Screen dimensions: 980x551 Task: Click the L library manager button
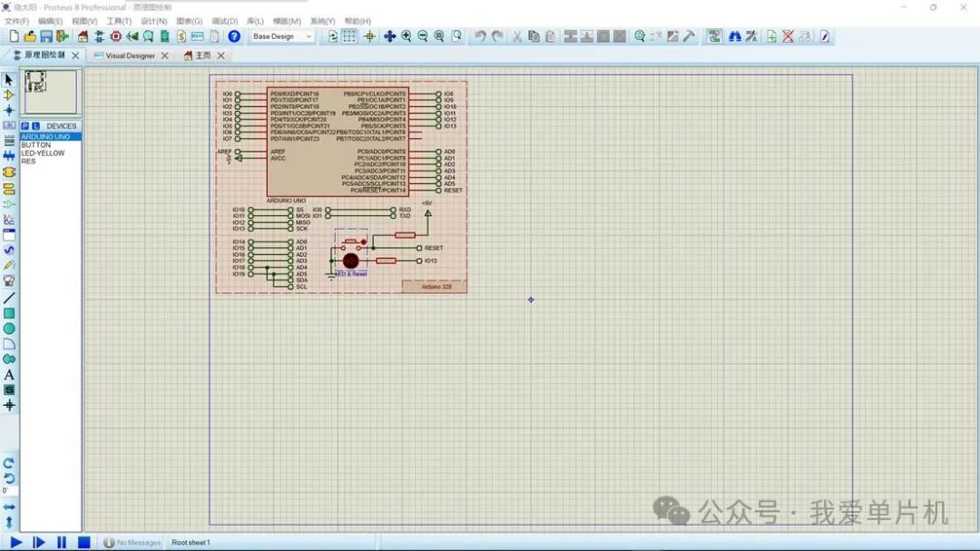[x=35, y=125]
